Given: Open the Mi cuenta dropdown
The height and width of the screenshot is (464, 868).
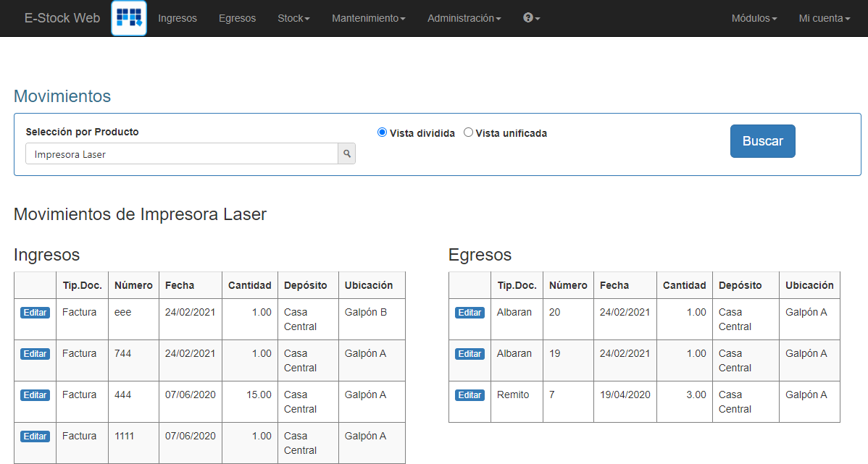Looking at the screenshot, I should [x=824, y=18].
